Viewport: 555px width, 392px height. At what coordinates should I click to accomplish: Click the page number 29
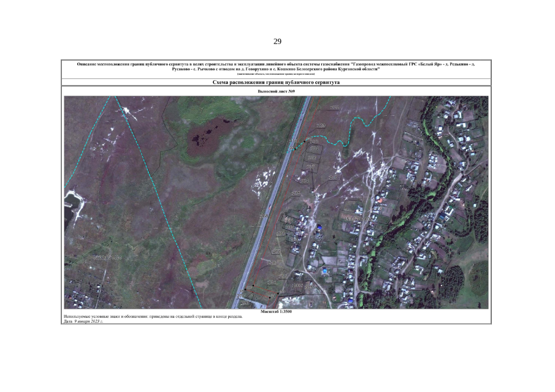(x=277, y=42)
